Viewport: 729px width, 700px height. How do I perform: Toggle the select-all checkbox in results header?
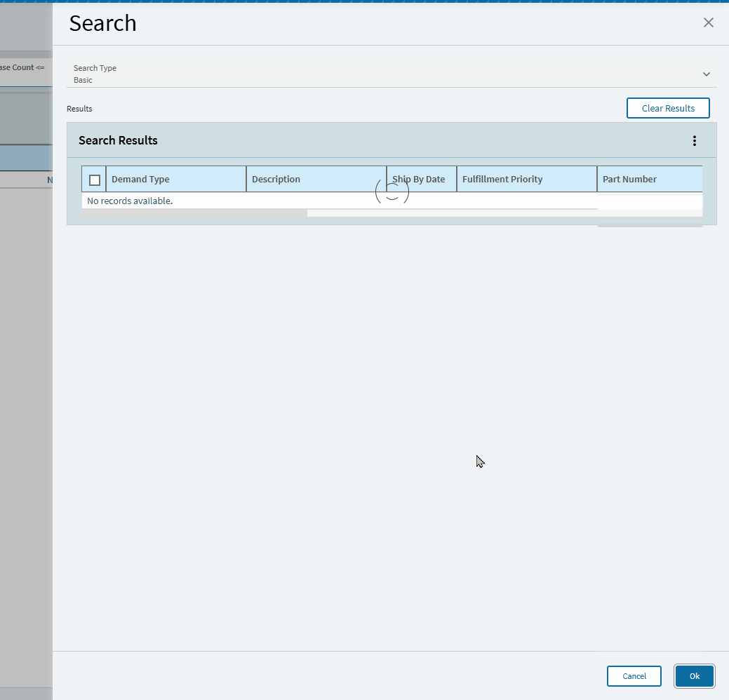tap(95, 180)
